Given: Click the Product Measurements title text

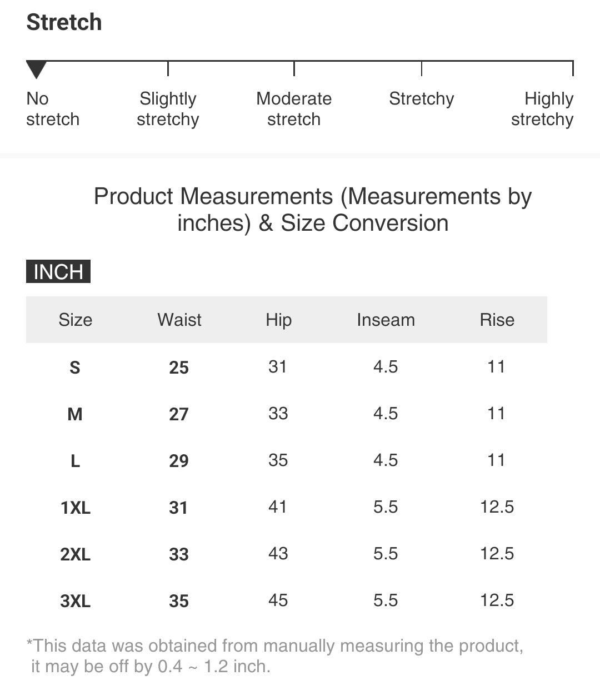Looking at the screenshot, I should click(x=313, y=210).
